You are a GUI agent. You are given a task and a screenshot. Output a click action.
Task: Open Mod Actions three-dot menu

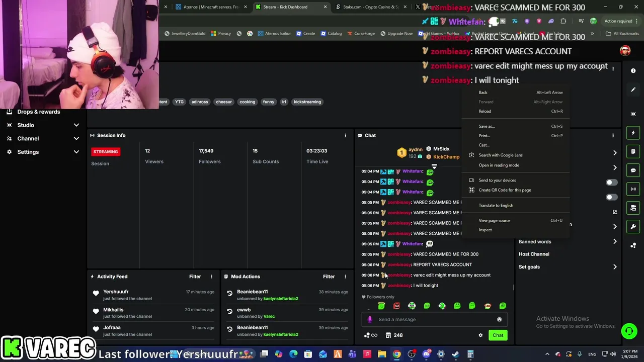click(x=345, y=277)
